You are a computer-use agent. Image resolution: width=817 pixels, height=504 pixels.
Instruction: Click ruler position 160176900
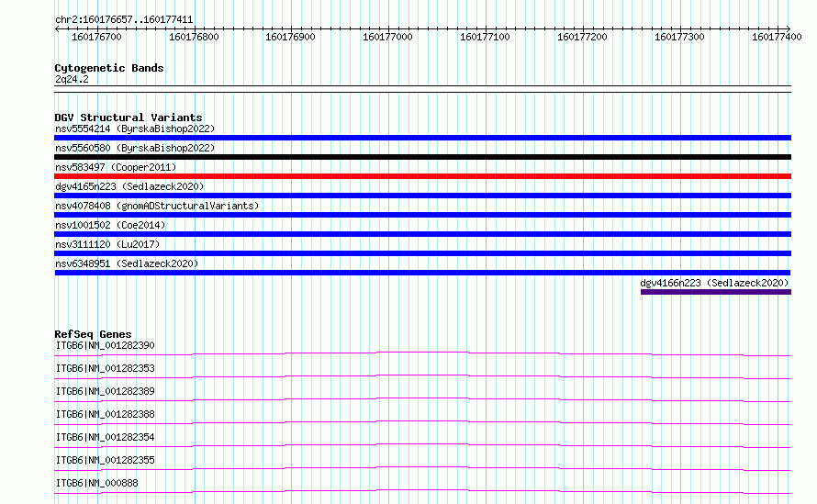click(x=291, y=37)
